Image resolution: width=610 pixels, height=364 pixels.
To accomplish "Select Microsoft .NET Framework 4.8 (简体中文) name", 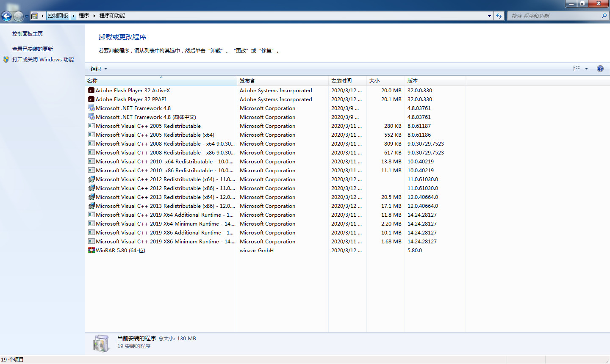I will (146, 117).
